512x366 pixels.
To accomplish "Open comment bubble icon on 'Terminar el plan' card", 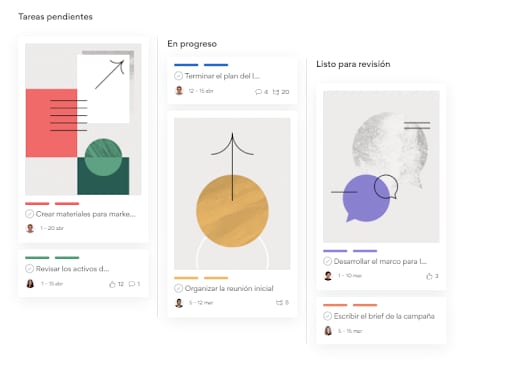I will coord(258,92).
